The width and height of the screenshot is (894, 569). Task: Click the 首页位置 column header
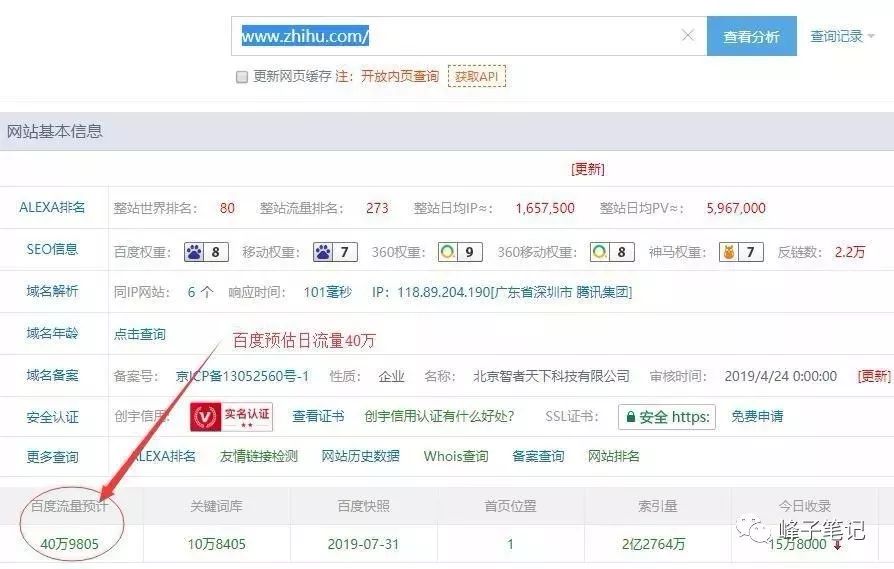pos(510,506)
